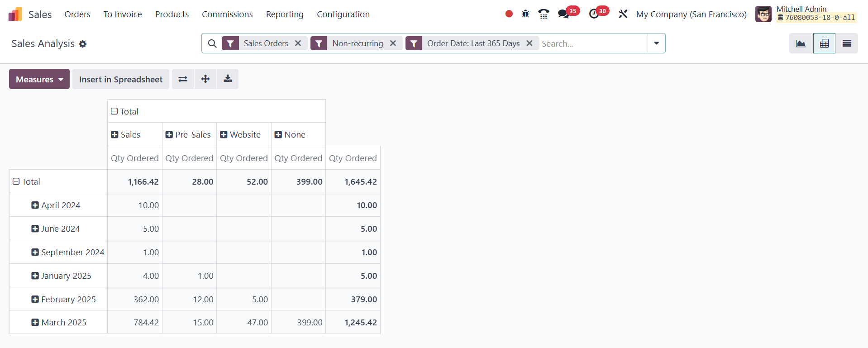868x348 pixels.
Task: Click Insert in Spreadsheet button
Action: pos(121,79)
